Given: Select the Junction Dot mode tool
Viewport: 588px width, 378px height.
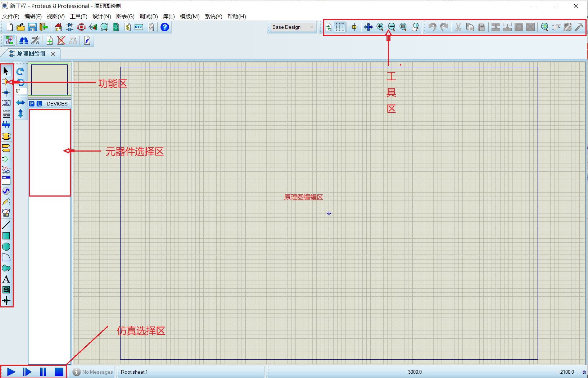Looking at the screenshot, I should pos(6,93).
